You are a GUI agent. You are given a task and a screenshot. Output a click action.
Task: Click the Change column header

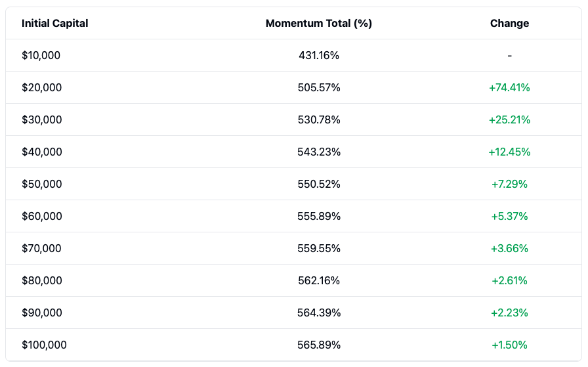pyautogui.click(x=509, y=24)
